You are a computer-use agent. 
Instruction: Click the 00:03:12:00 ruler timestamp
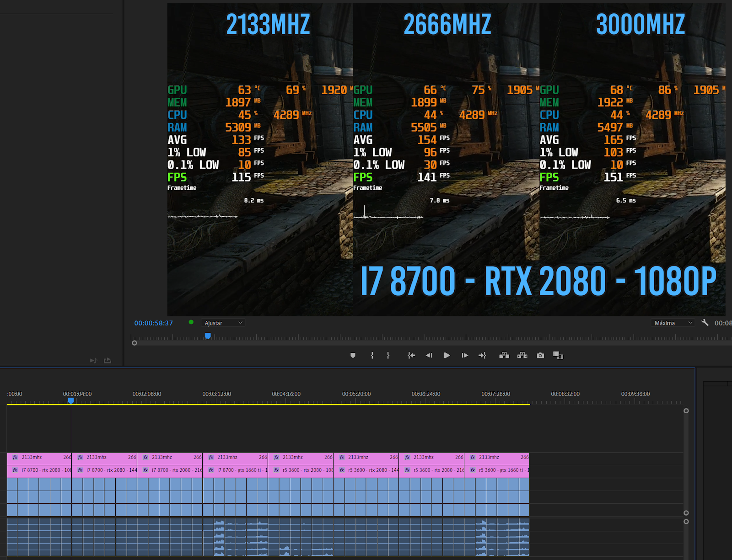coord(217,394)
